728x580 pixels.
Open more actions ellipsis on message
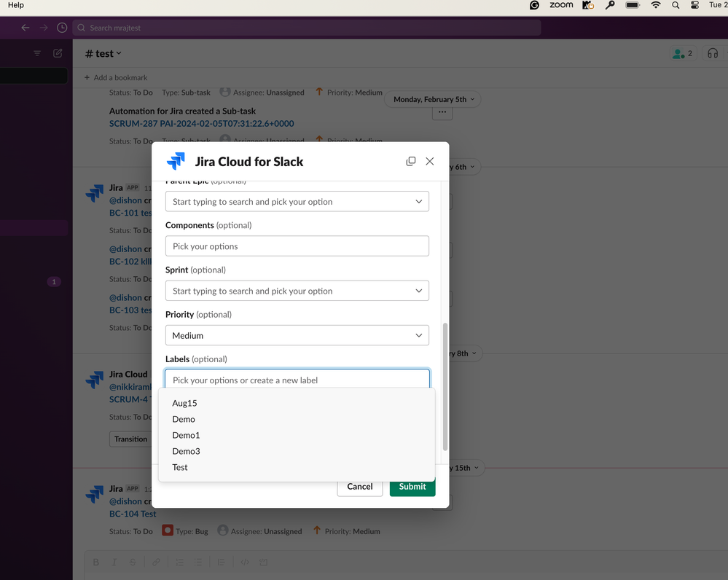tap(442, 112)
